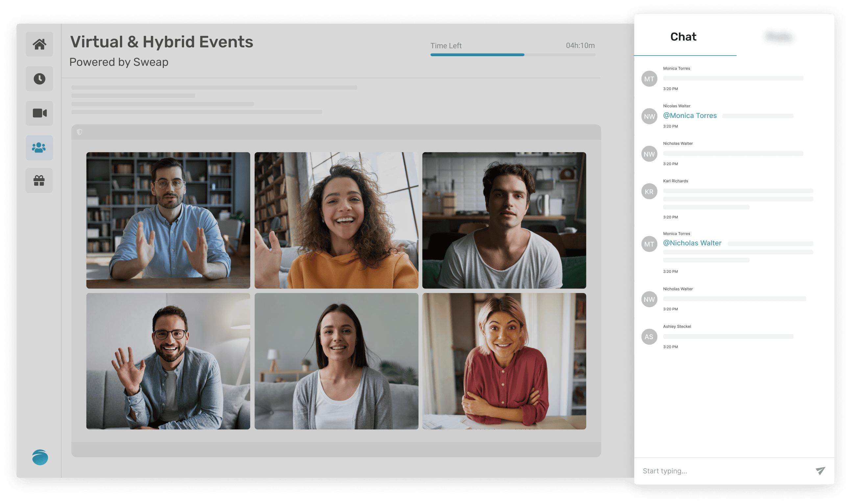Click the @Nicholas Walter mention link
Viewport: 851px width, 504px height.
pos(692,243)
